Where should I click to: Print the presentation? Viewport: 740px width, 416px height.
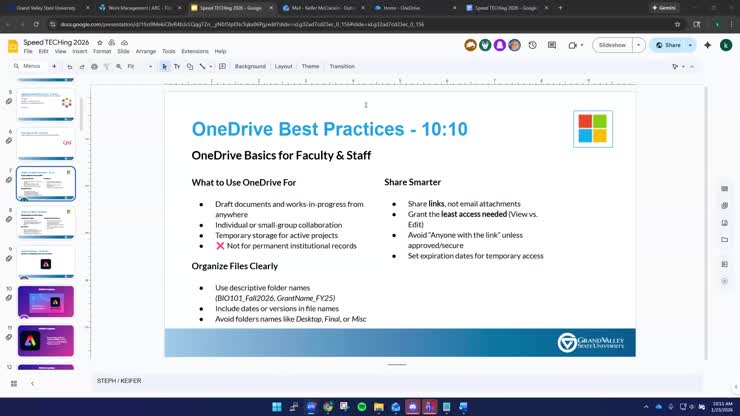pos(94,67)
